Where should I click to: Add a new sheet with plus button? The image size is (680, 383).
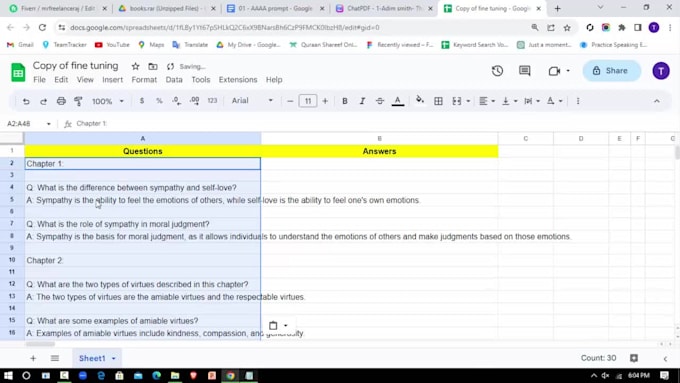pyautogui.click(x=33, y=358)
